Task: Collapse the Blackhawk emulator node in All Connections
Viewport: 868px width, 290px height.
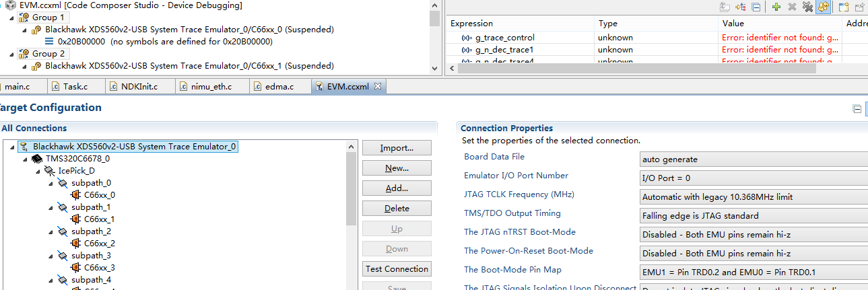Action: (x=13, y=147)
